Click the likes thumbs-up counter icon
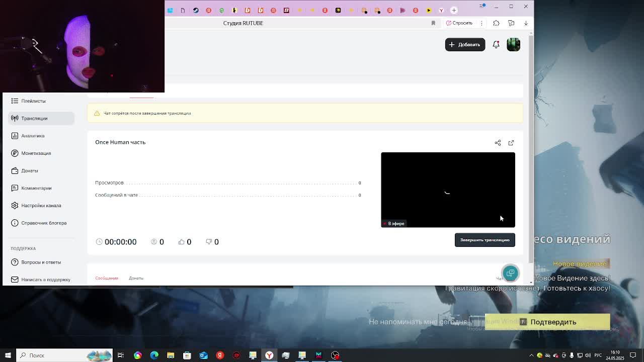This screenshot has width=644, height=362. coord(181,242)
